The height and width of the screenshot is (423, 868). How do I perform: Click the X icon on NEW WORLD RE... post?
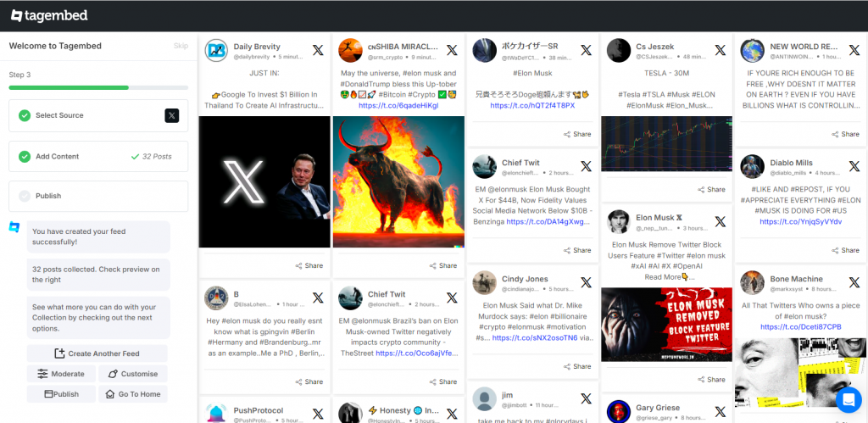coord(854,50)
